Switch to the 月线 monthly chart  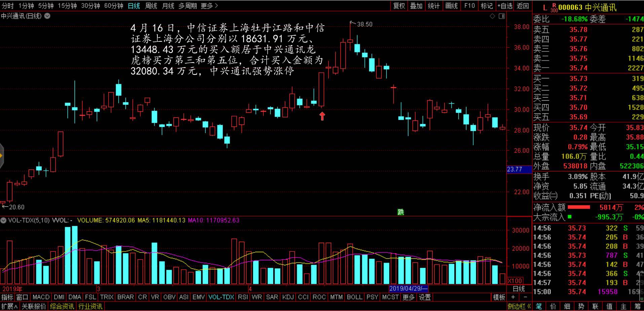click(168, 6)
